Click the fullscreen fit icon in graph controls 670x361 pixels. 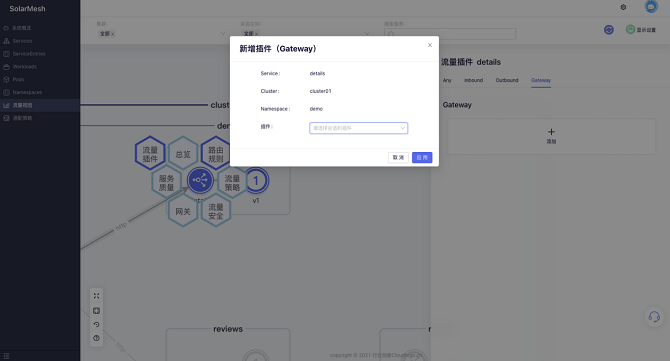point(97,296)
